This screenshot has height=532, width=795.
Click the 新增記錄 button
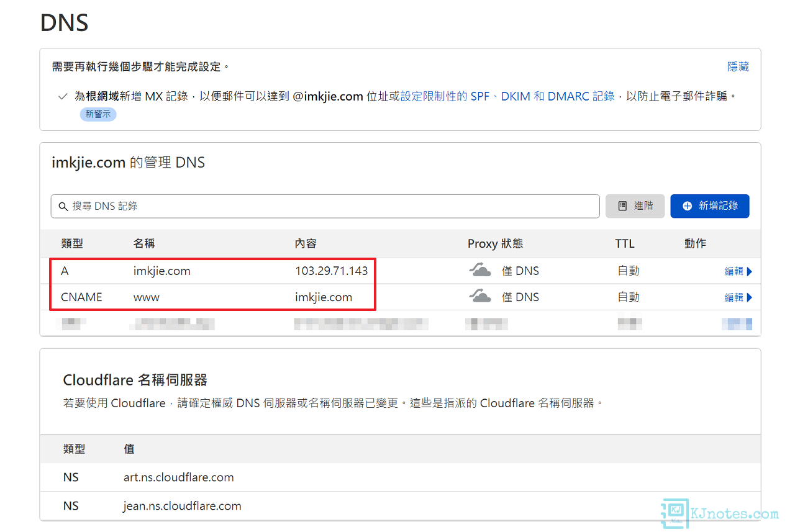[x=710, y=206]
